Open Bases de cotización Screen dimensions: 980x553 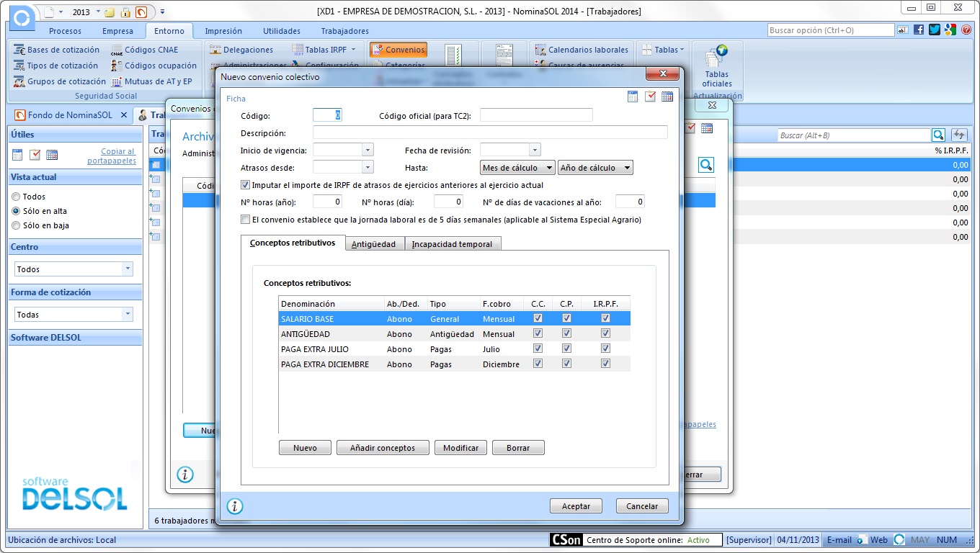[x=56, y=50]
